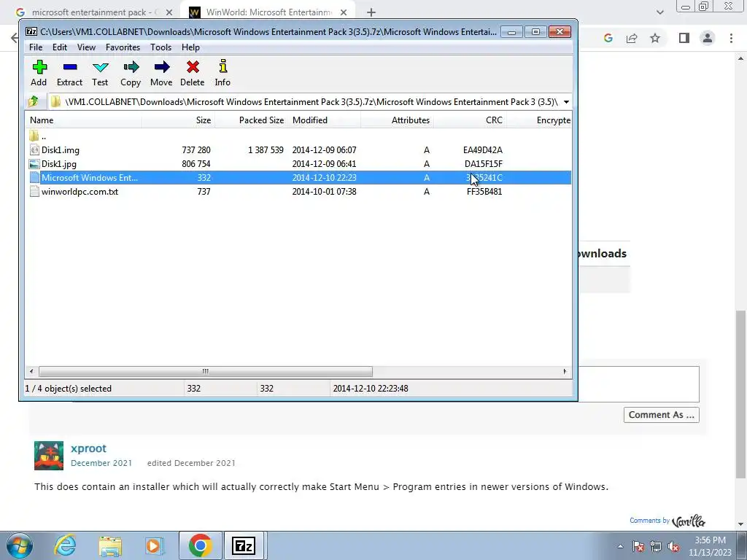Sort by the CRC column header
The image size is (747, 560).
470,120
